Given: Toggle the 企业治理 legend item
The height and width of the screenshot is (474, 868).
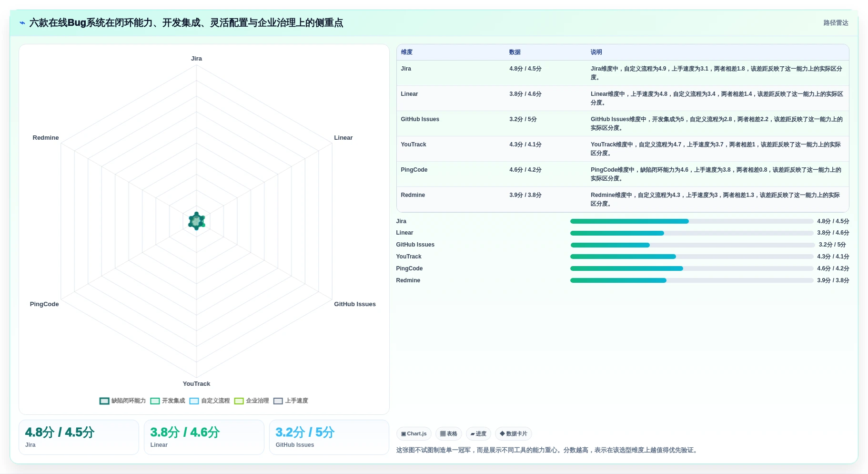Looking at the screenshot, I should 252,401.
